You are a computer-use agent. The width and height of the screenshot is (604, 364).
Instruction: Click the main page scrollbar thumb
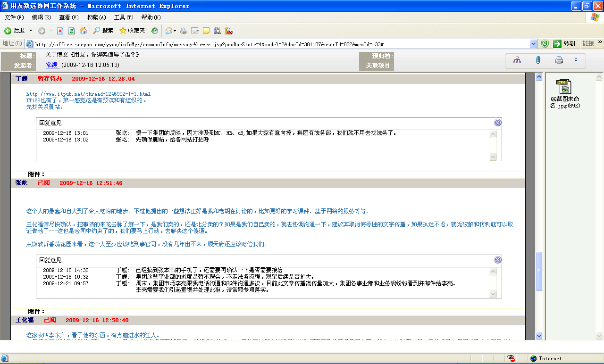click(x=539, y=271)
